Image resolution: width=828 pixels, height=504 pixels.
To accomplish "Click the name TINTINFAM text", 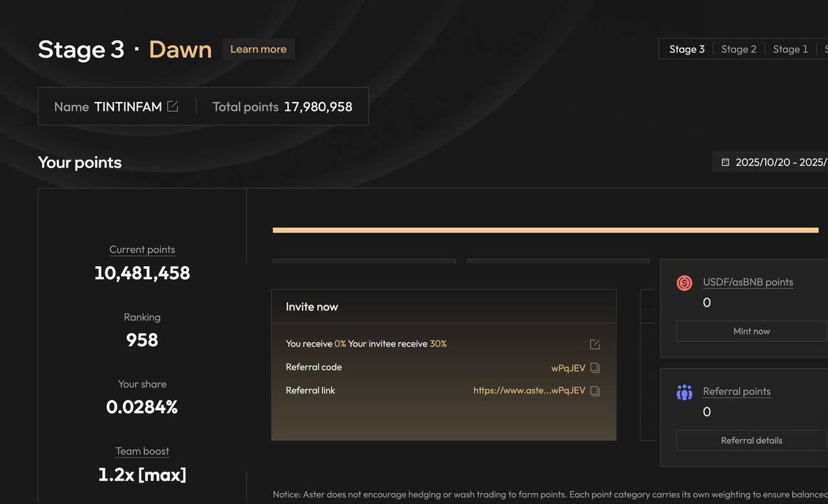I will (x=128, y=107).
